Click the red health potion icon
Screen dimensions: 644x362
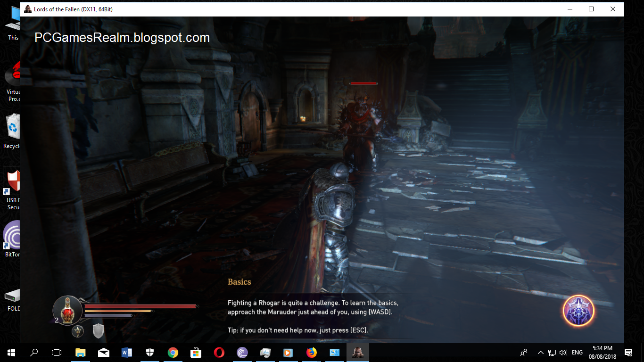click(x=67, y=310)
